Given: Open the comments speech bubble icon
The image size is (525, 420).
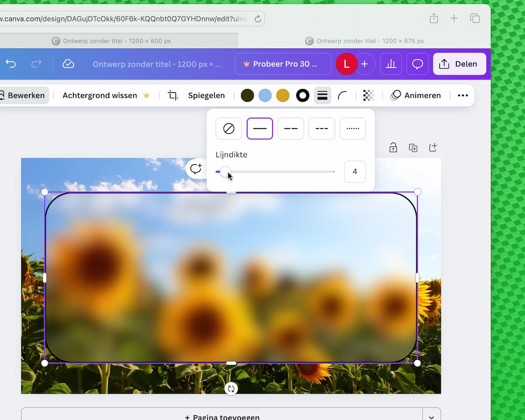Looking at the screenshot, I should tap(417, 64).
